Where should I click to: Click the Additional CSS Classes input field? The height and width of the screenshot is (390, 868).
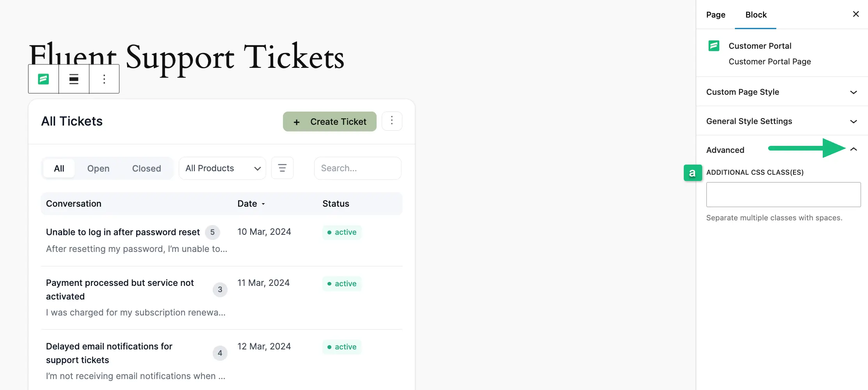(x=783, y=195)
